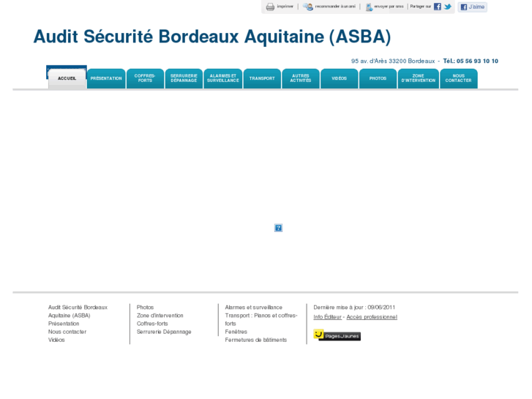Open the Zone d'intervention tab
This screenshot has width=532, height=399.
point(419,79)
